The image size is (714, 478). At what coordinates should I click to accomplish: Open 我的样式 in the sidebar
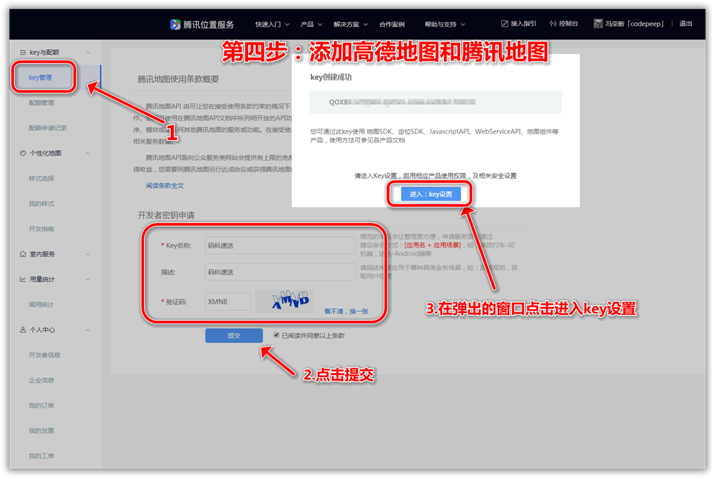[x=41, y=203]
